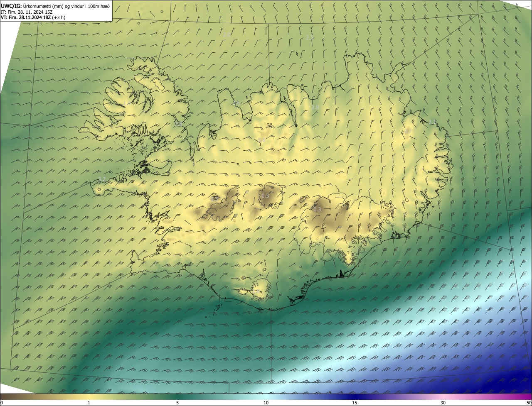Click the 2.5 value label on the map
This screenshot has height=406, width=532.
point(310,37)
